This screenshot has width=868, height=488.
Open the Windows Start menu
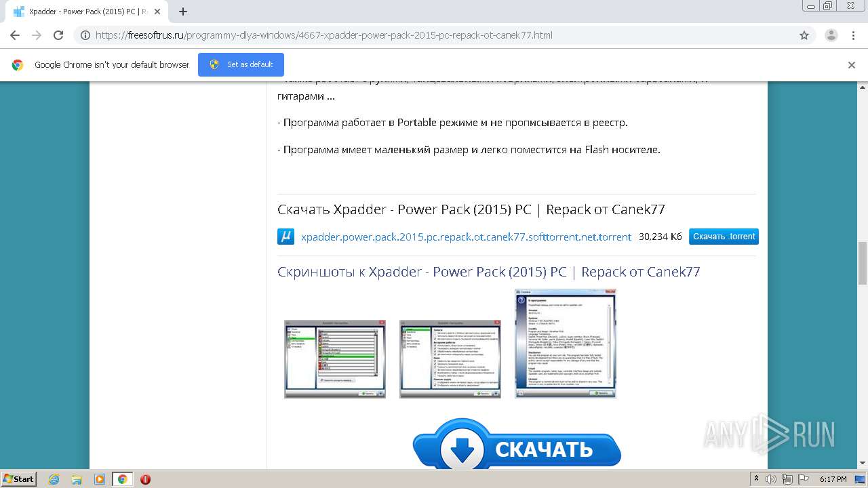19,479
